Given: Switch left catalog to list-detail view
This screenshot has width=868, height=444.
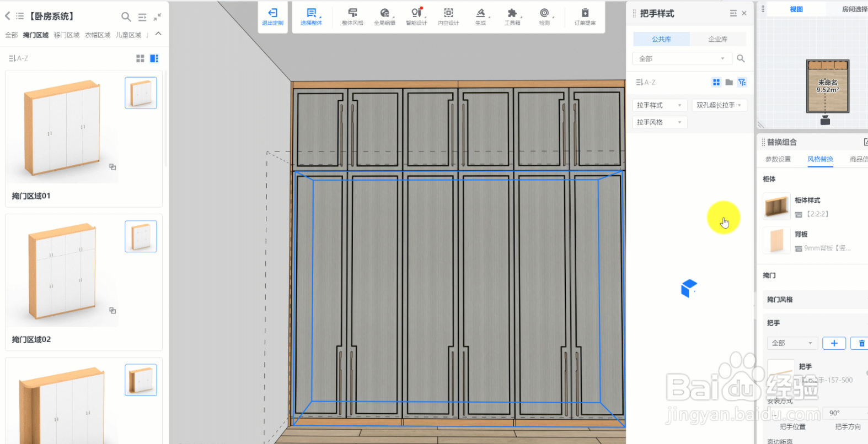Looking at the screenshot, I should [154, 58].
